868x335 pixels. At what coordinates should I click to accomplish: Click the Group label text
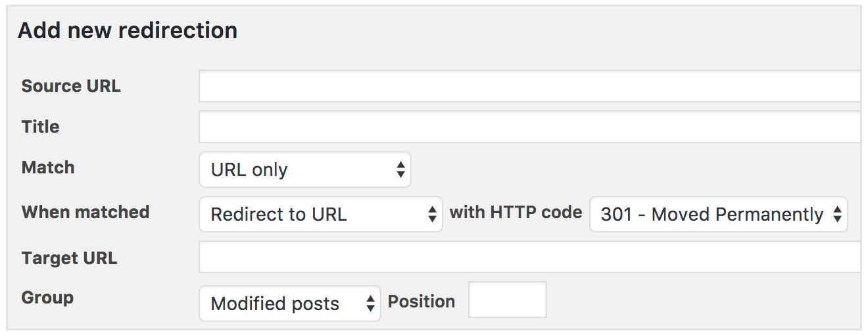point(47,298)
